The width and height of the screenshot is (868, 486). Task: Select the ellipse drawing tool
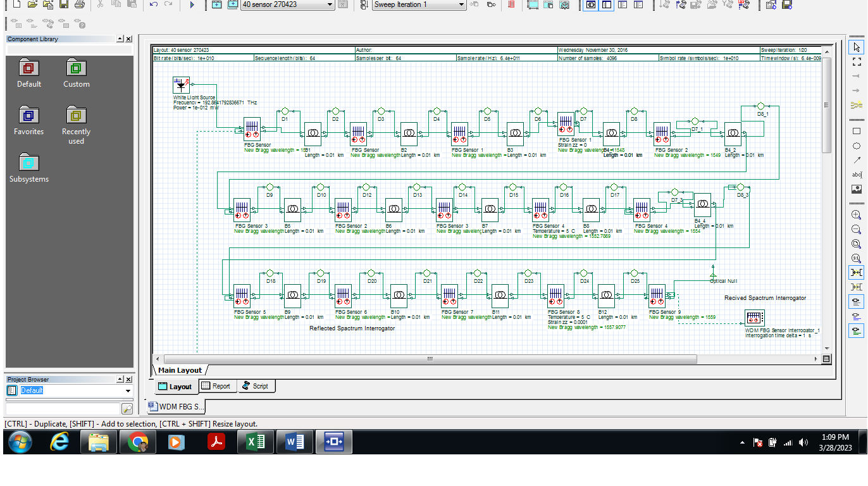[857, 146]
